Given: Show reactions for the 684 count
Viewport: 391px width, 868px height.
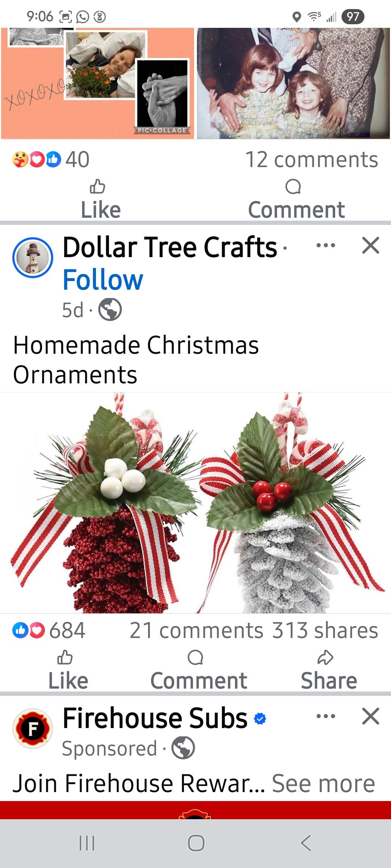Looking at the screenshot, I should tap(49, 630).
